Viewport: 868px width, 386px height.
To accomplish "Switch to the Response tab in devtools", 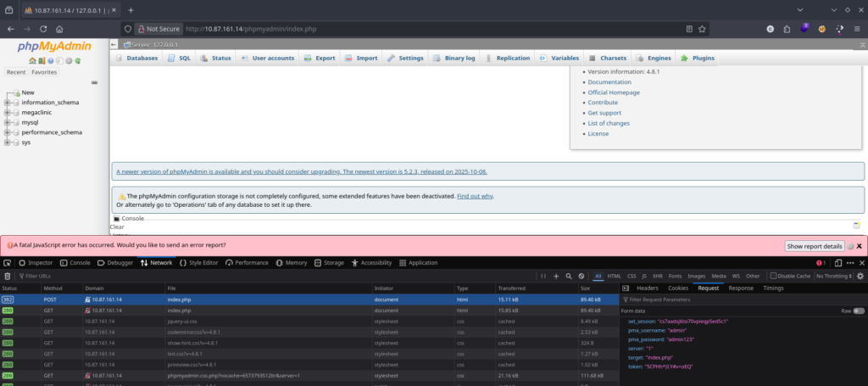I will coord(740,288).
